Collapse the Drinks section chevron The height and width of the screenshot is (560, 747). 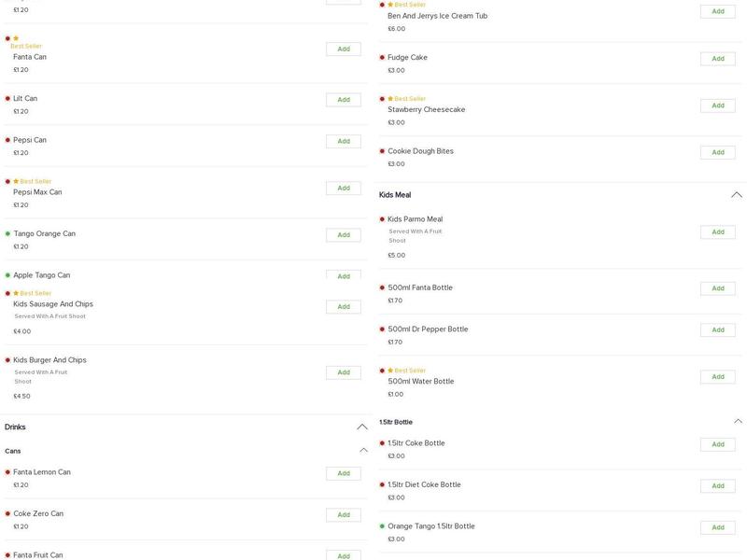[362, 427]
